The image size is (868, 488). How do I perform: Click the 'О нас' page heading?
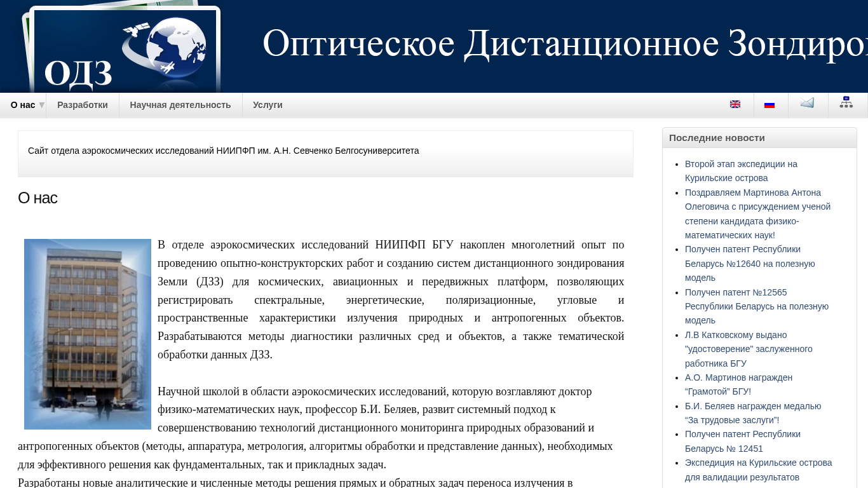coord(37,198)
